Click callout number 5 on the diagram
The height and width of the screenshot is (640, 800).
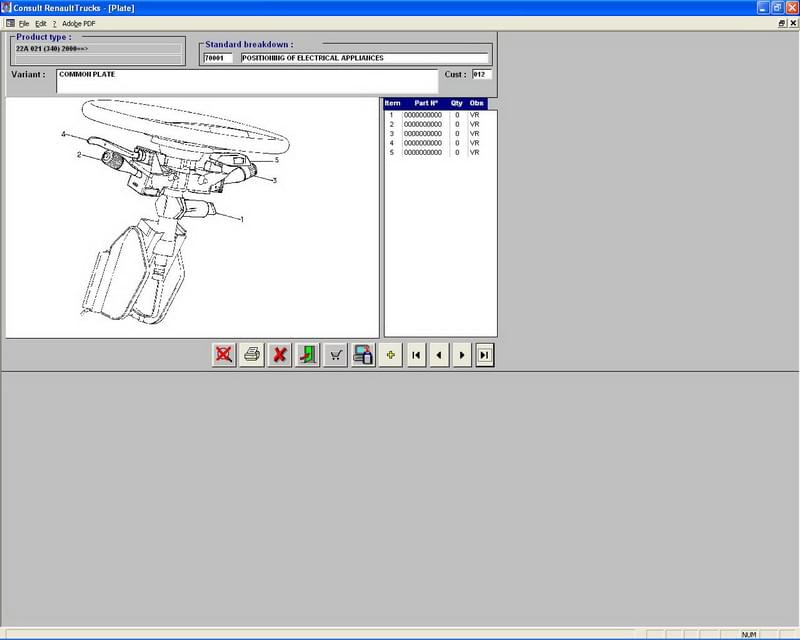click(277, 160)
